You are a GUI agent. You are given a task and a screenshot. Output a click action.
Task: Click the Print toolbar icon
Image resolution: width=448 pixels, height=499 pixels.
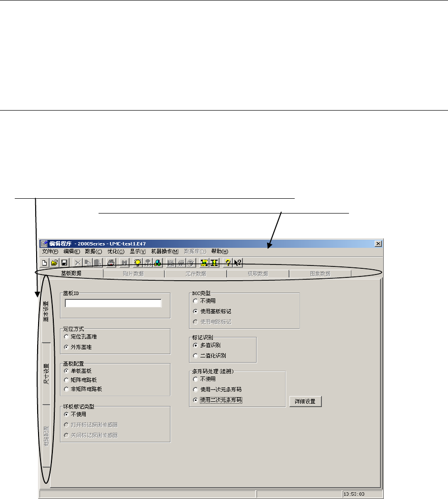(111, 263)
